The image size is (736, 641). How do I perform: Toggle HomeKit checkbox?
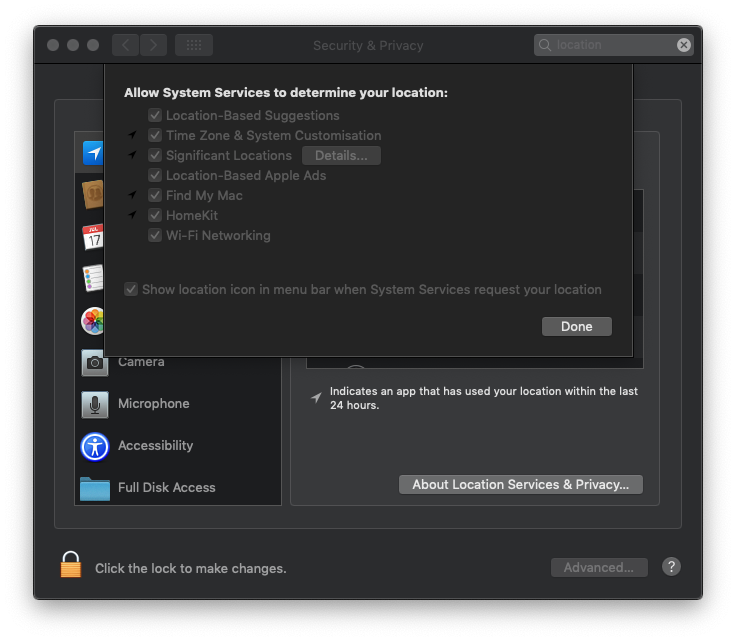point(155,215)
